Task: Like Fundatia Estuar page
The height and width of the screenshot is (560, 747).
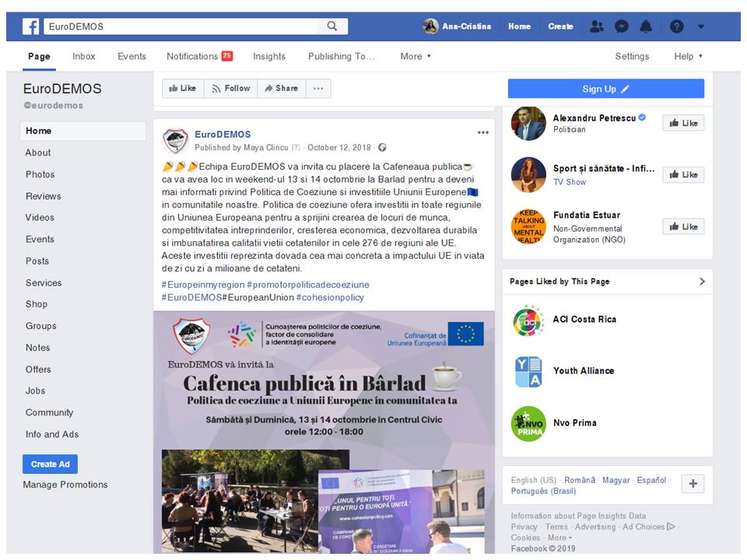Action: (x=683, y=226)
